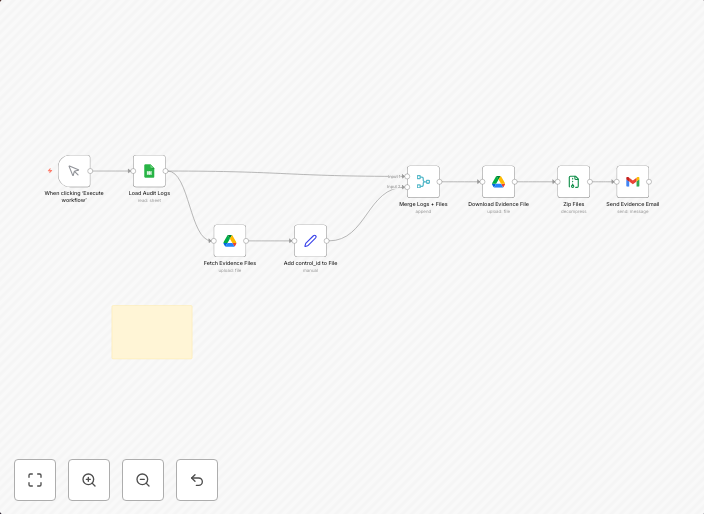
Task: Zoom in on the workflow canvas
Action: click(89, 480)
